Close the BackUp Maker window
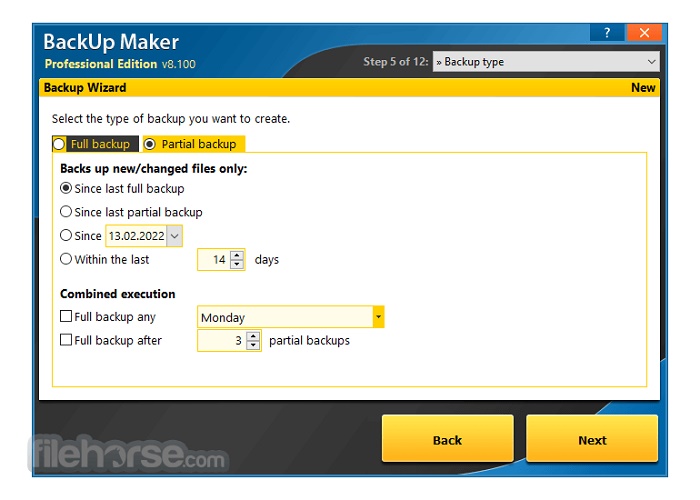This screenshot has height=500, width=700. click(644, 33)
